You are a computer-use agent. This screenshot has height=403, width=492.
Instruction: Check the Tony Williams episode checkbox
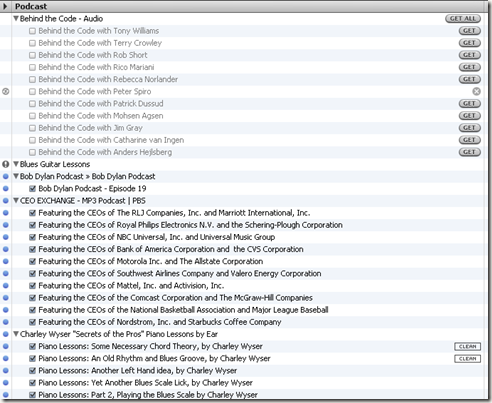32,31
